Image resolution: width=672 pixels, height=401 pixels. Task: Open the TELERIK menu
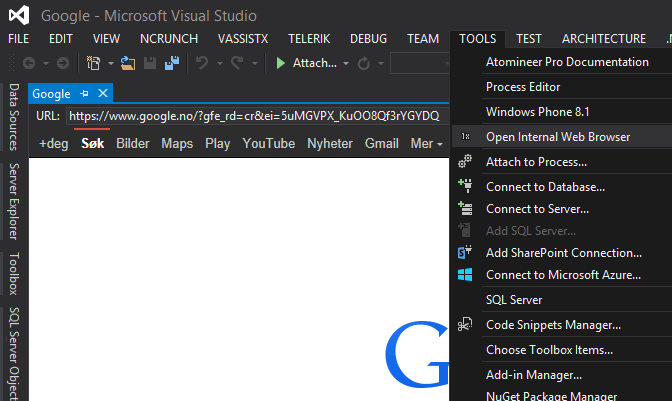[309, 39]
